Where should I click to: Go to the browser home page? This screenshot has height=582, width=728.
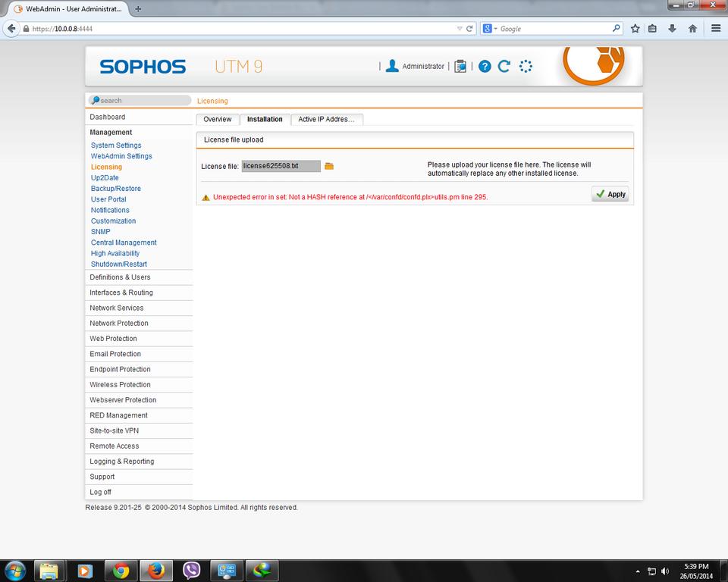pyautogui.click(x=692, y=29)
